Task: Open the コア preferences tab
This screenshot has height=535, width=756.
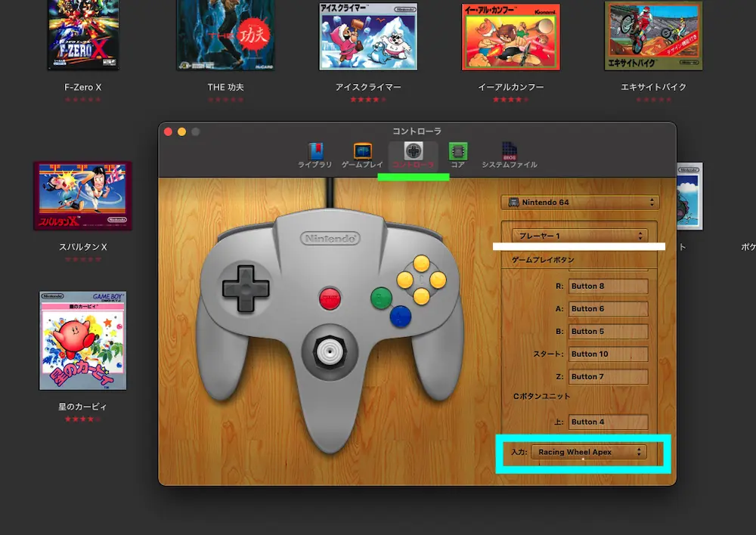Action: 457,155
